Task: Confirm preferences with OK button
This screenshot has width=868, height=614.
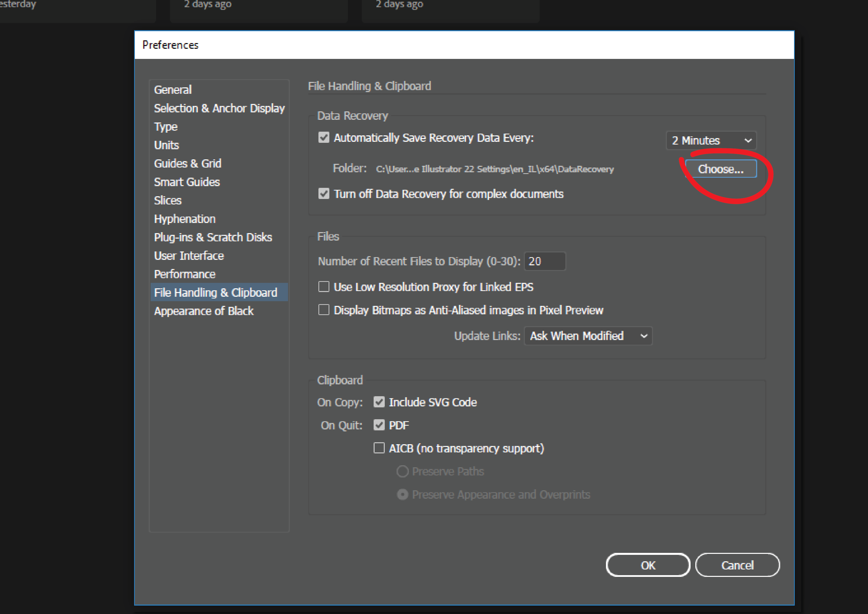Action: [x=648, y=565]
